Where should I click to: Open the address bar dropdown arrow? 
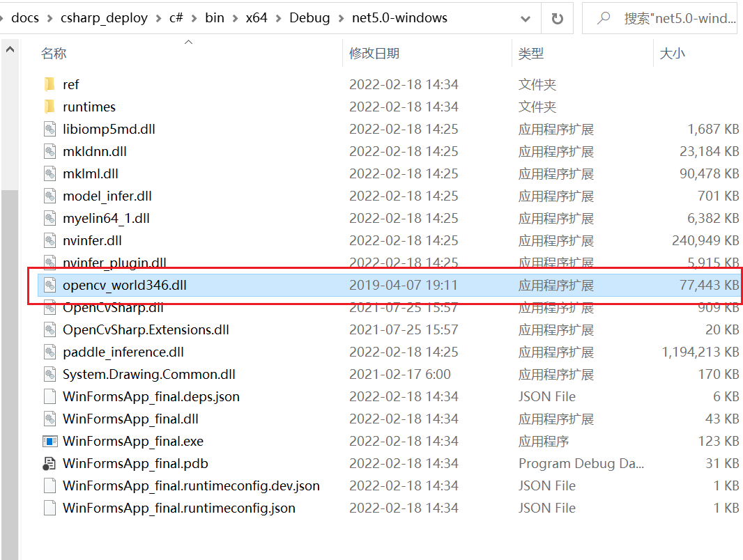pyautogui.click(x=525, y=19)
